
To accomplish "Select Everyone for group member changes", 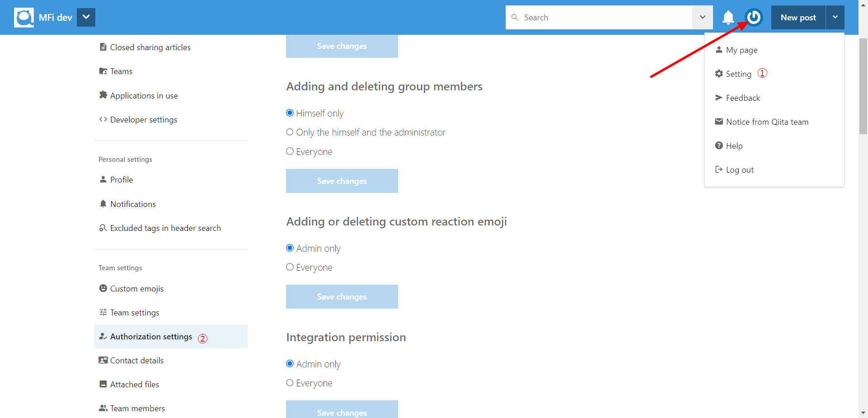I will click(290, 151).
